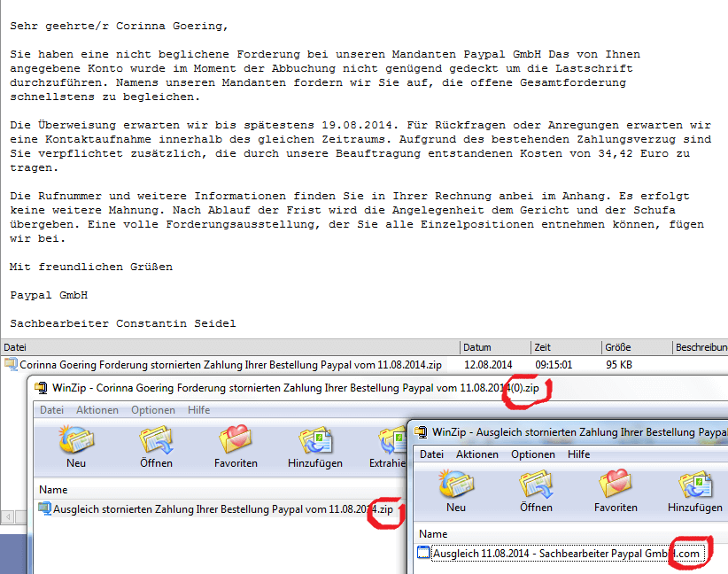Click Hinzufügen icon in back WinZip window
The height and width of the screenshot is (574, 728).
(315, 438)
